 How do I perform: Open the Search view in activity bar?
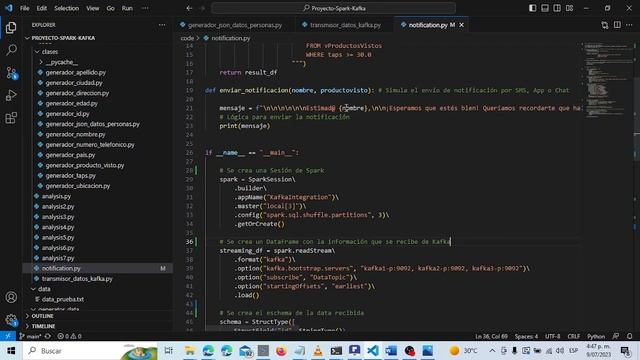coord(11,50)
